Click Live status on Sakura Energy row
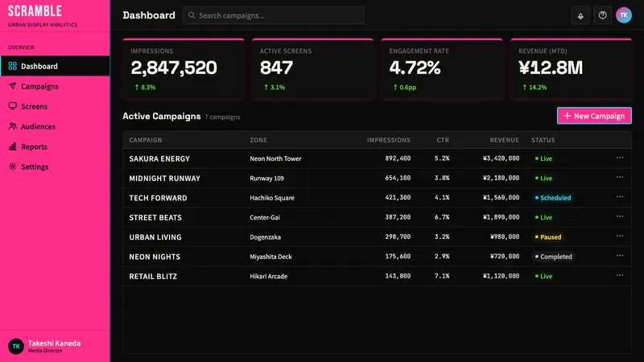 click(543, 158)
